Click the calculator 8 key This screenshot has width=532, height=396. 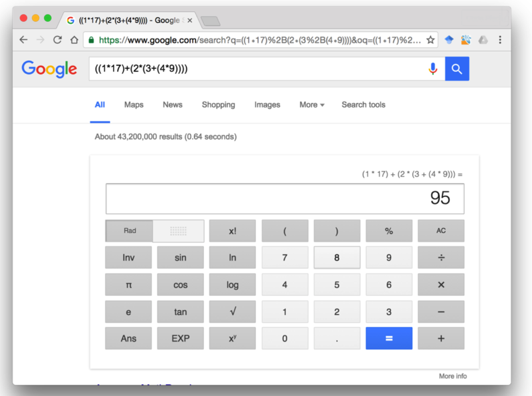(x=337, y=258)
